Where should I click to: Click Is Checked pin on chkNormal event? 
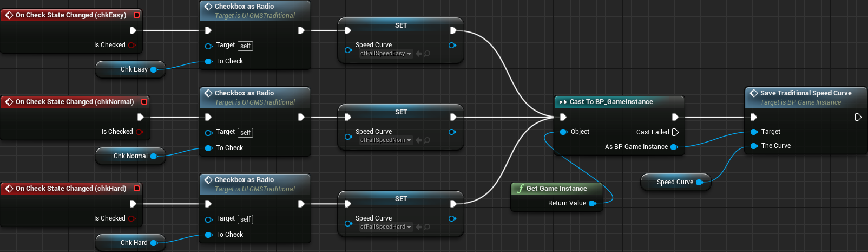[x=139, y=132]
